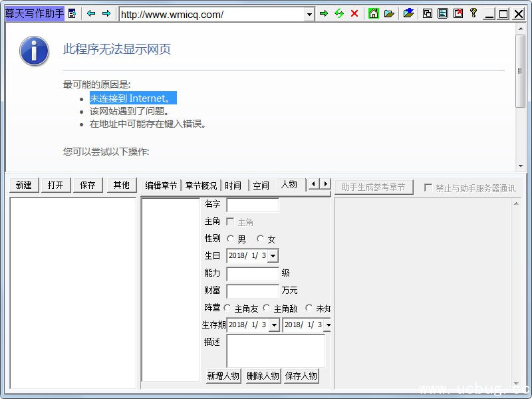Viewport: 532px width, 399px height.
Task: Stop loading with the red X icon
Action: point(354,13)
